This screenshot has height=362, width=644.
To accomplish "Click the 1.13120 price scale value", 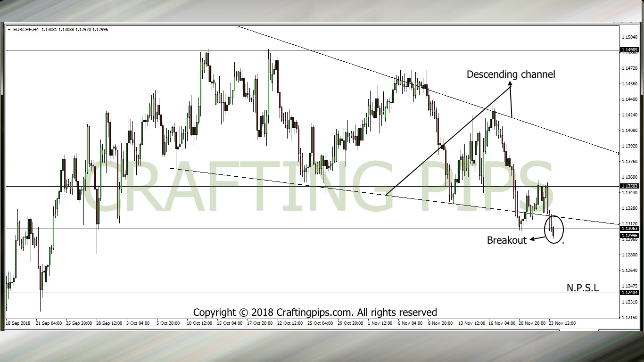I will pos(629,223).
